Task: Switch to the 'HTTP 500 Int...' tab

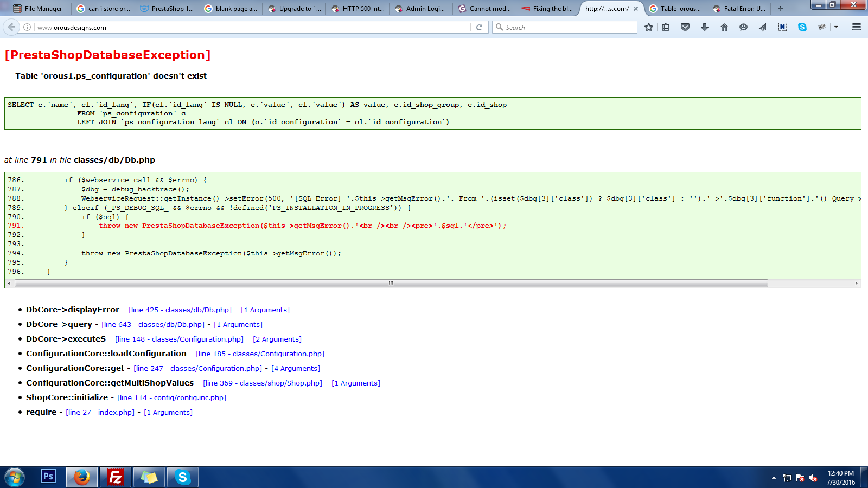Action: [358, 9]
